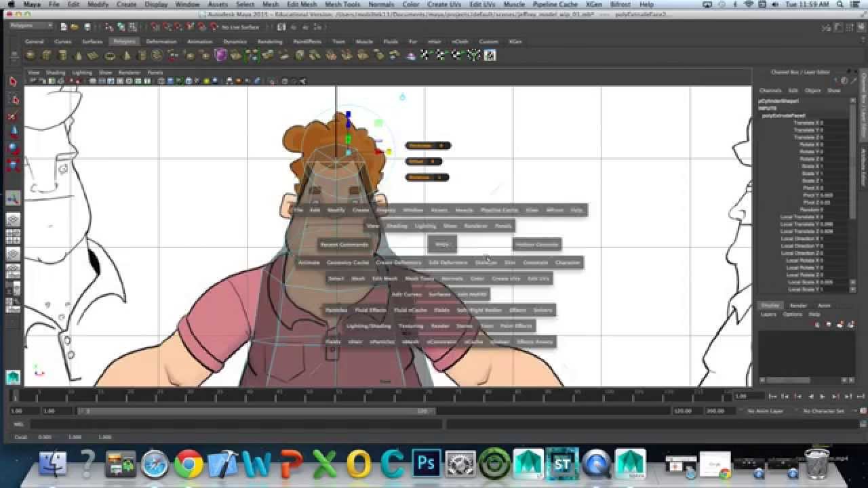The width and height of the screenshot is (868, 488).
Task: Open Safari from the Dock
Action: 155,464
